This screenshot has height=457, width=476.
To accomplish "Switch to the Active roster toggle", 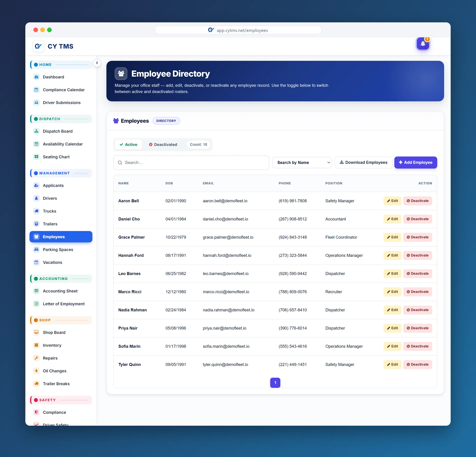I will point(129,144).
